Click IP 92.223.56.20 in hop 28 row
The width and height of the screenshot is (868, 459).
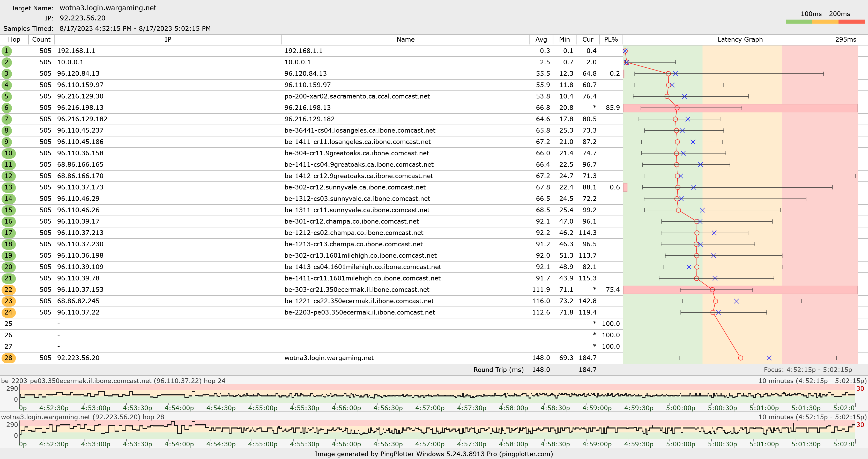pos(78,358)
